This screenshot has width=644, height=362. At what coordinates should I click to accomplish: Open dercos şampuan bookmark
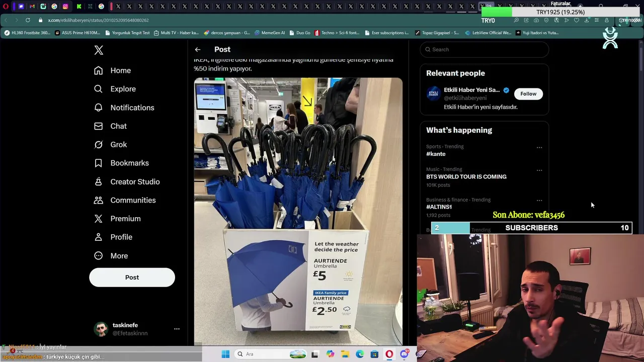(226, 33)
